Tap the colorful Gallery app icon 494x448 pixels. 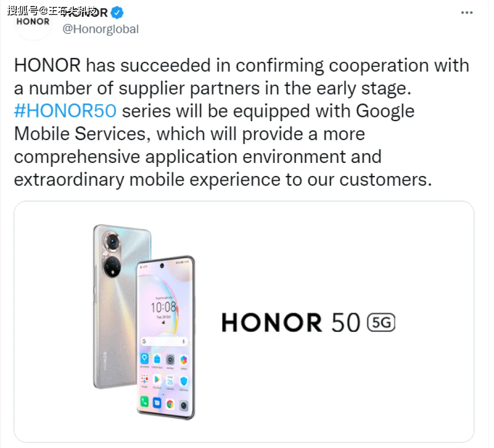(184, 360)
